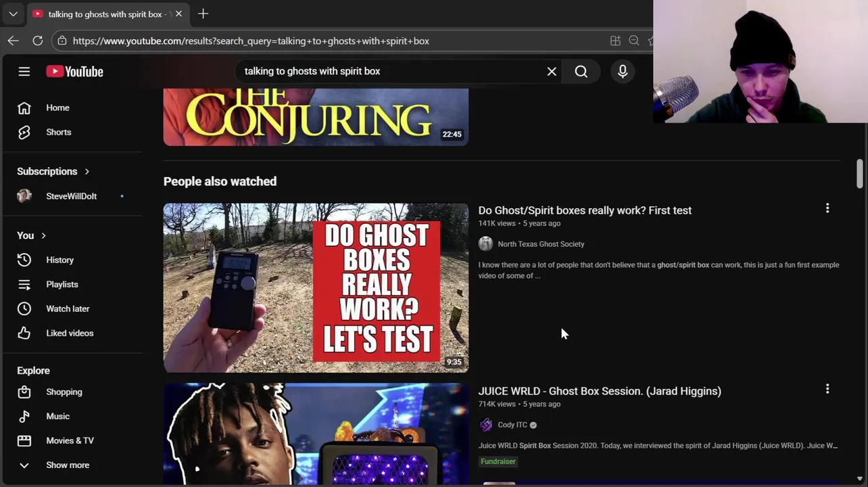
Task: Open the North Texas Ghost Society avatar
Action: 485,244
